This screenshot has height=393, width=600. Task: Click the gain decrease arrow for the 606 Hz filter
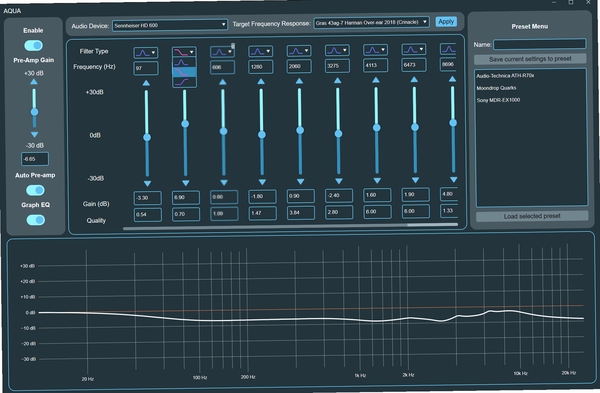tap(224, 183)
